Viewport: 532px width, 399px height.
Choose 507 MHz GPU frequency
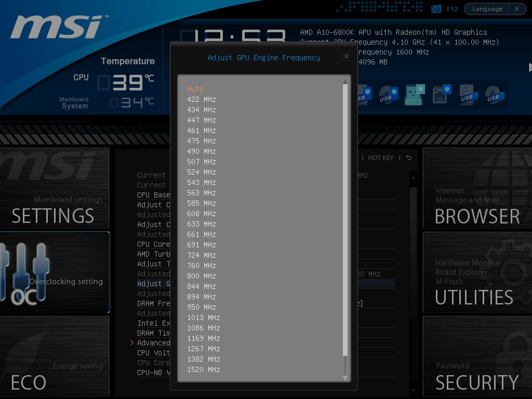point(201,162)
